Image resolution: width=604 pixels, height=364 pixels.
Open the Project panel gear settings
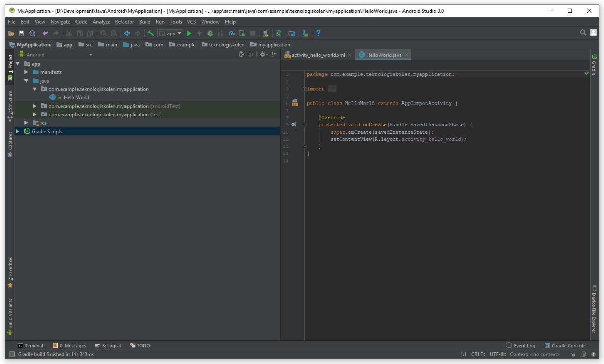click(263, 54)
